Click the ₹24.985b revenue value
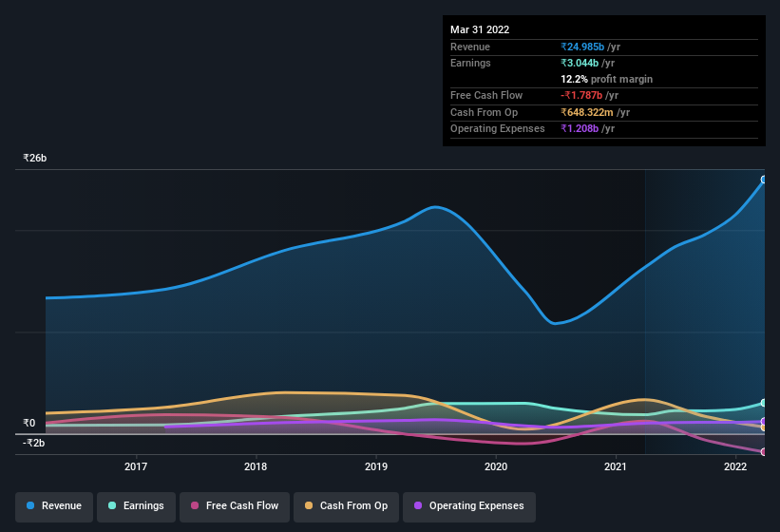This screenshot has height=532, width=780. [582, 47]
